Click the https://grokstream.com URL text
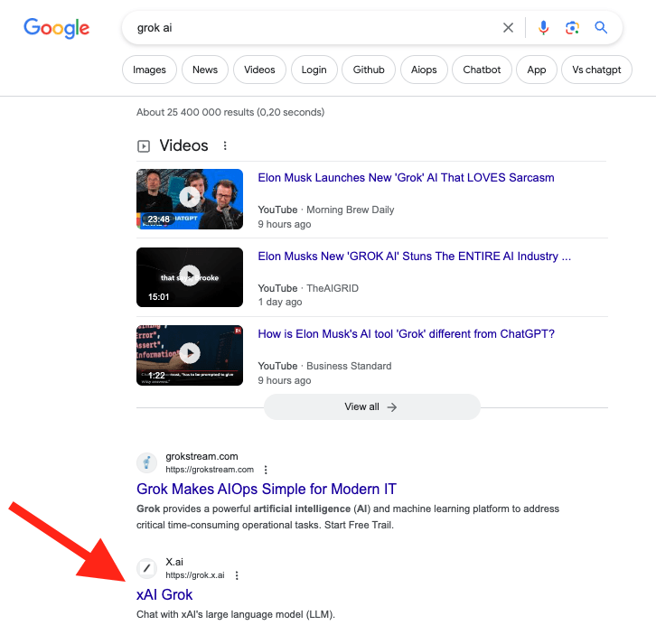Image resolution: width=656 pixels, height=644 pixels. click(x=210, y=470)
